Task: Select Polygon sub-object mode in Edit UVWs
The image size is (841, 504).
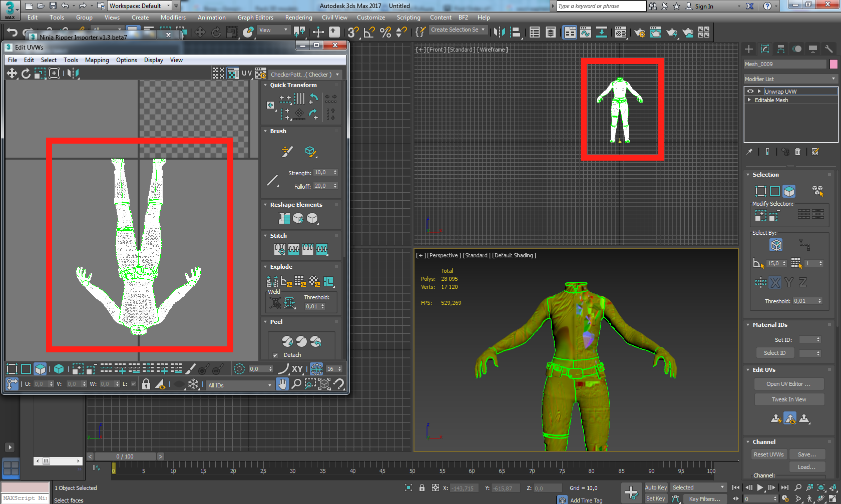Action: point(40,369)
